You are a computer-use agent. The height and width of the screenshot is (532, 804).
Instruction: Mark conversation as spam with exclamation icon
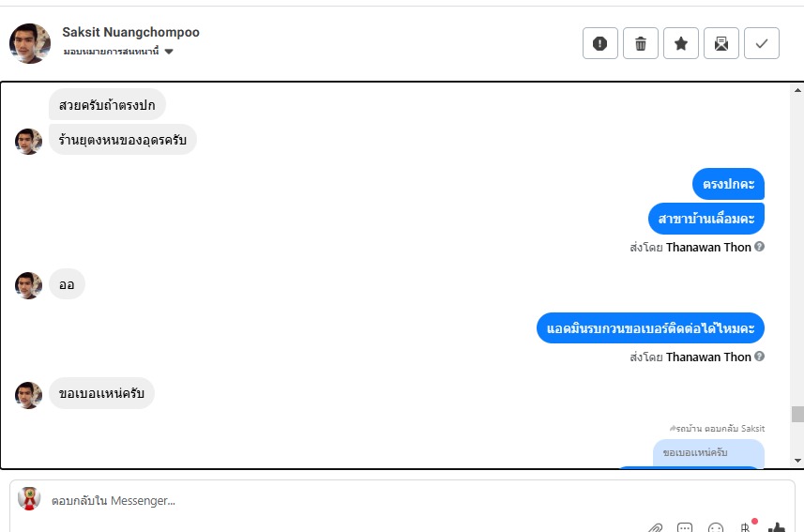[x=599, y=43]
